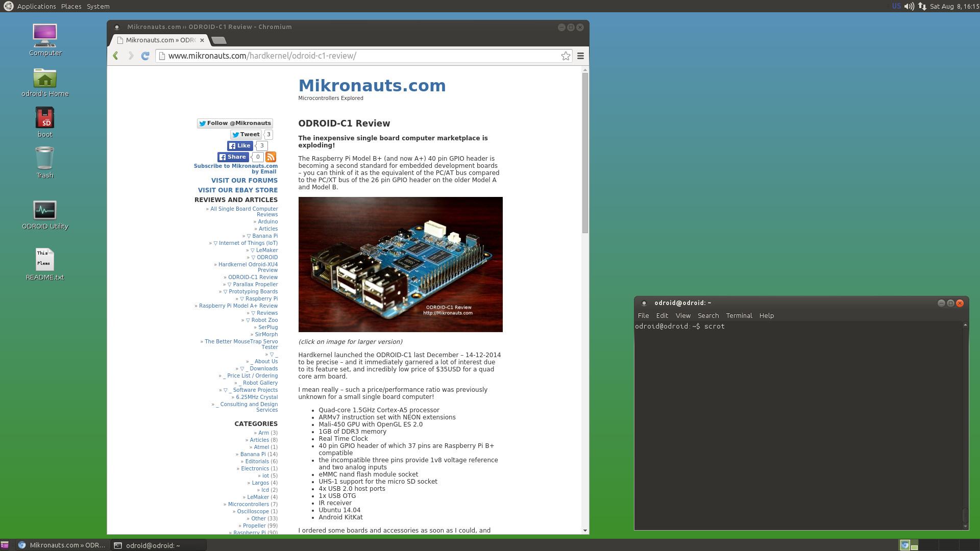The height and width of the screenshot is (551, 980).
Task: Bookmark this page with the star icon
Action: coord(566,56)
